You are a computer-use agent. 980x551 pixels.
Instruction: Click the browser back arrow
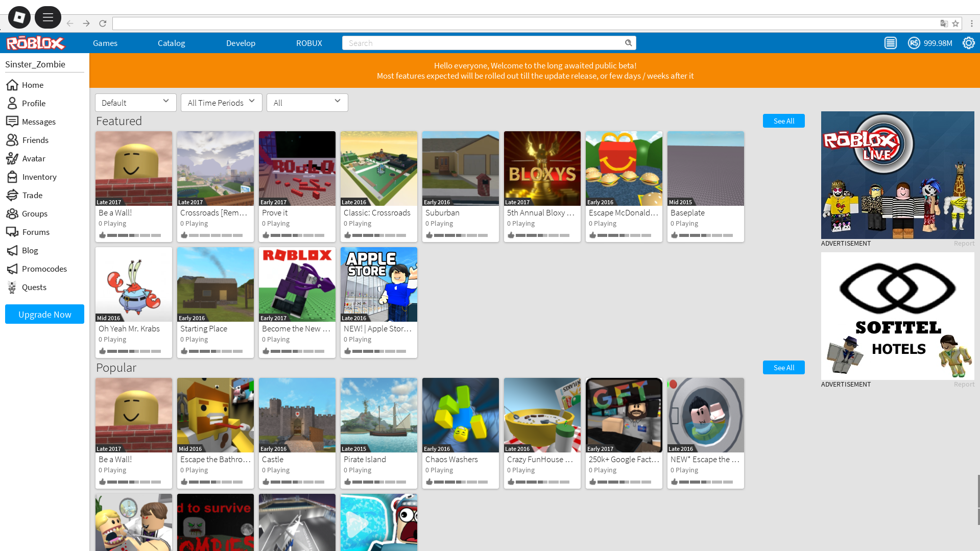pyautogui.click(x=70, y=23)
